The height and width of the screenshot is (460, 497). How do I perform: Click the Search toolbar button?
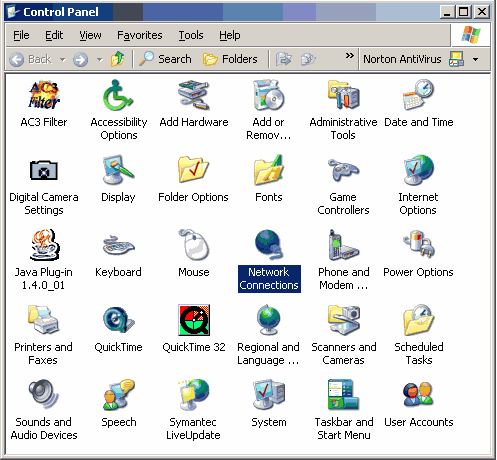(165, 59)
